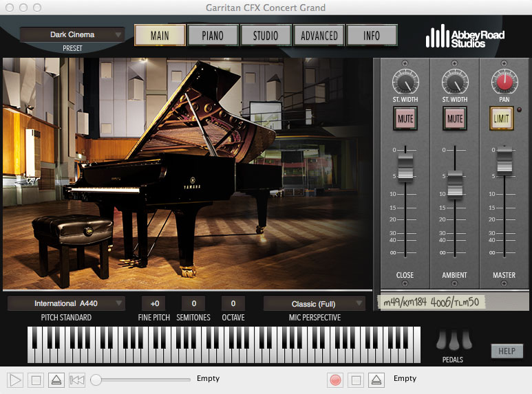Click the Close channel stereo width knob
The width and height of the screenshot is (532, 394).
tap(405, 83)
